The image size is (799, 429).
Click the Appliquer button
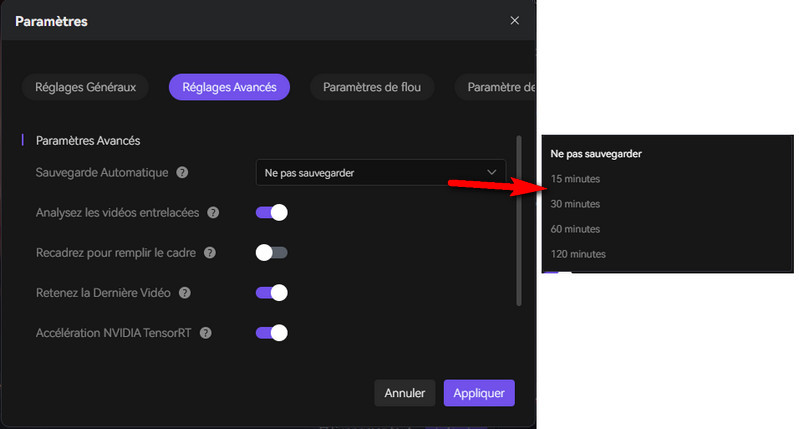479,393
